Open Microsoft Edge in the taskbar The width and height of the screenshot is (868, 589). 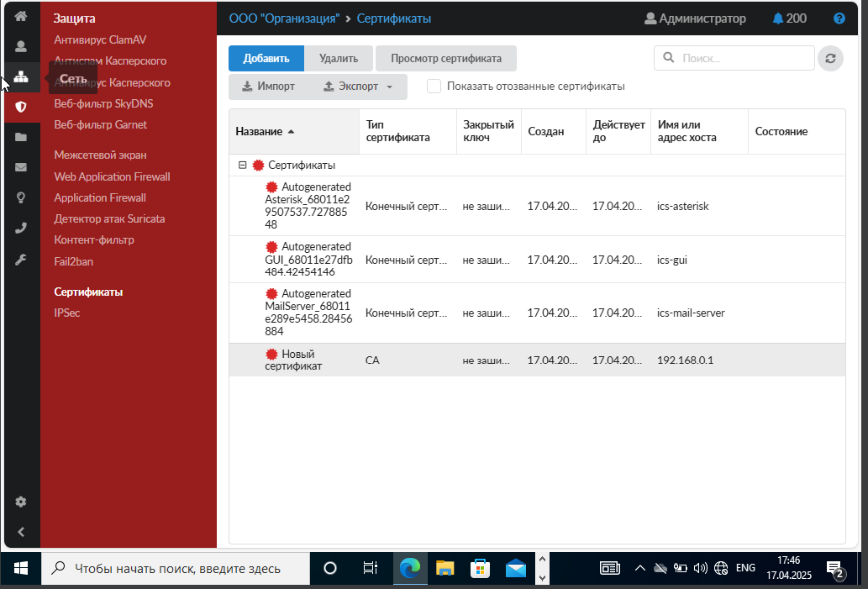pyautogui.click(x=410, y=568)
